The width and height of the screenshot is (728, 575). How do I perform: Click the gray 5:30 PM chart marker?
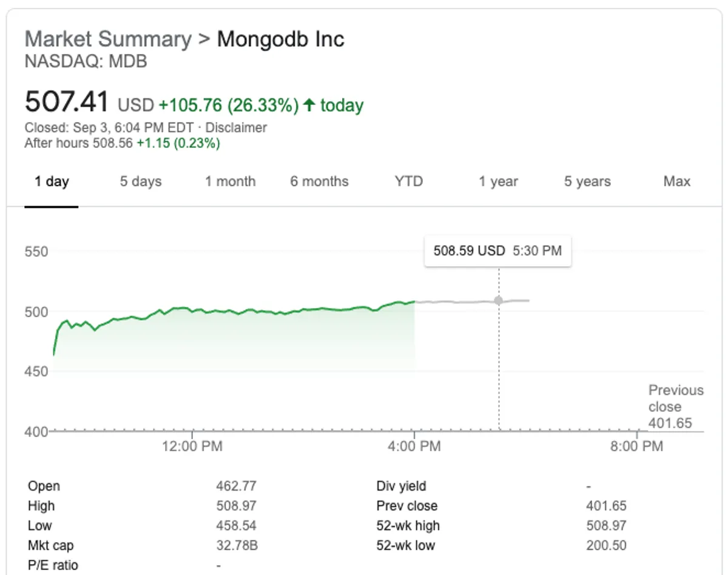[x=499, y=300]
